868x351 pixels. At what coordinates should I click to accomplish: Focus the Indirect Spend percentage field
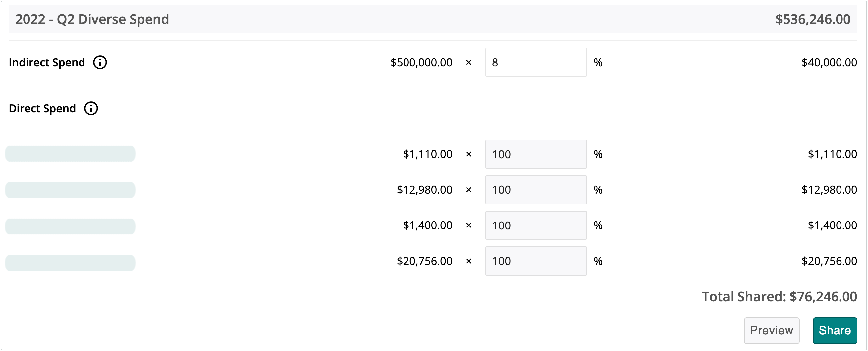(535, 62)
